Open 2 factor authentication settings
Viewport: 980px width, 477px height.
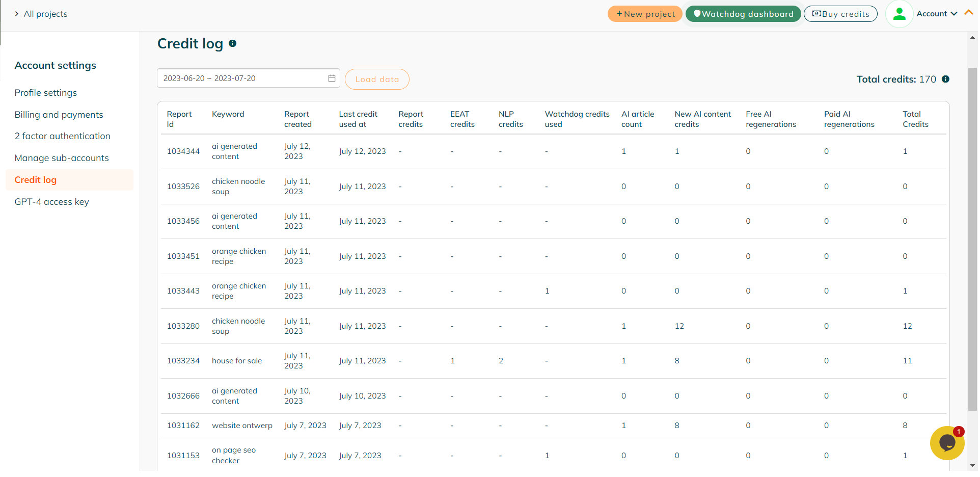tap(63, 136)
